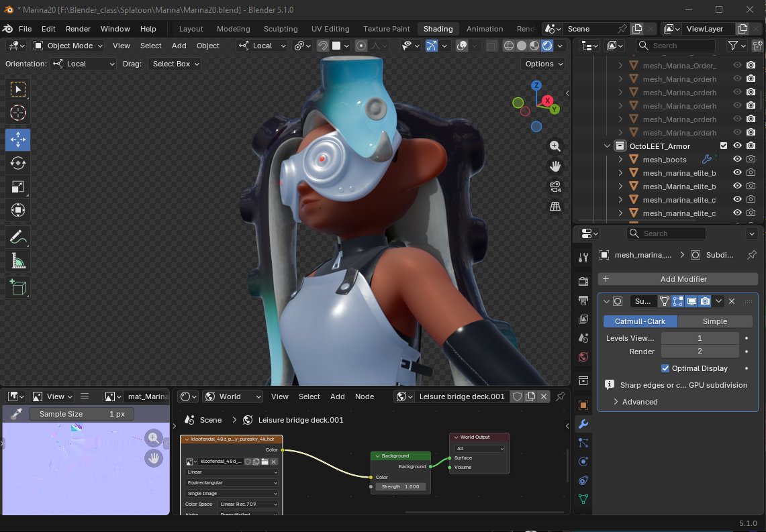
Task: Open the Render properties tab
Action: tap(583, 282)
